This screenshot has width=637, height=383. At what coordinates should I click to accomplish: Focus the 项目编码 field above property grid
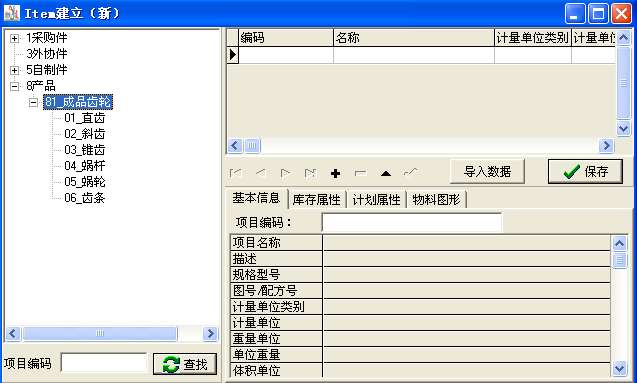[x=412, y=222]
